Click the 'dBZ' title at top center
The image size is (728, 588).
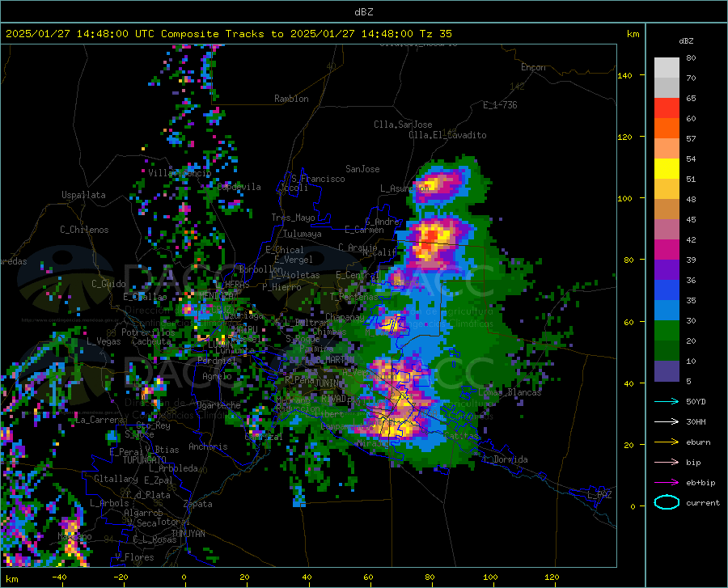tap(363, 12)
